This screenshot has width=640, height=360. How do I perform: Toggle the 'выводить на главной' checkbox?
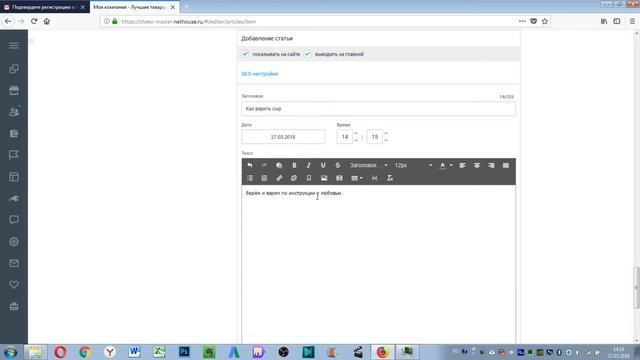[x=308, y=54]
